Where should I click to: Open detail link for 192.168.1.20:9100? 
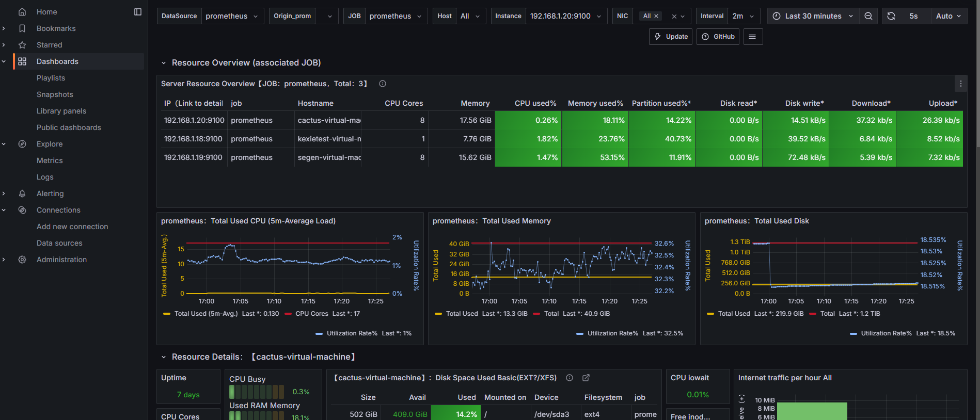194,120
